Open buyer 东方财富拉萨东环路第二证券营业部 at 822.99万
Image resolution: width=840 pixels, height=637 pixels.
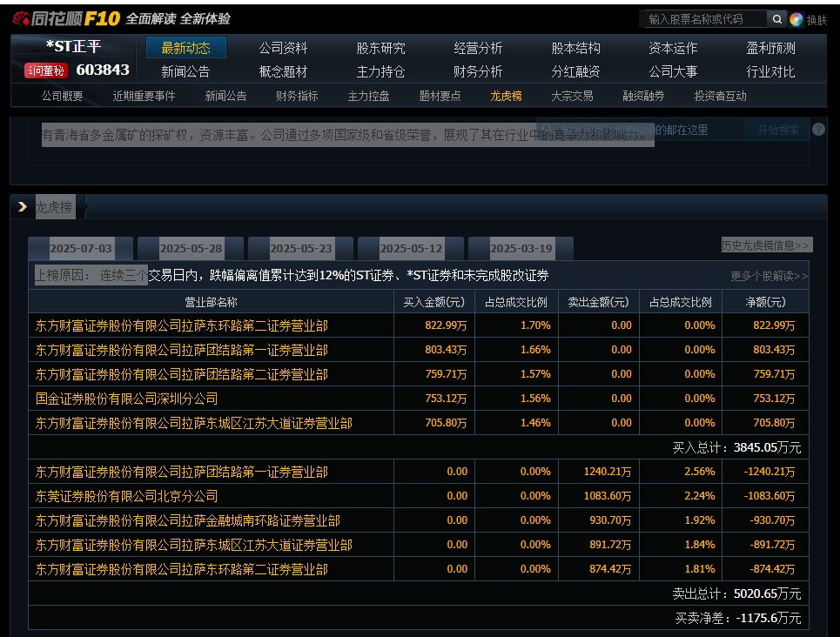[182, 325]
